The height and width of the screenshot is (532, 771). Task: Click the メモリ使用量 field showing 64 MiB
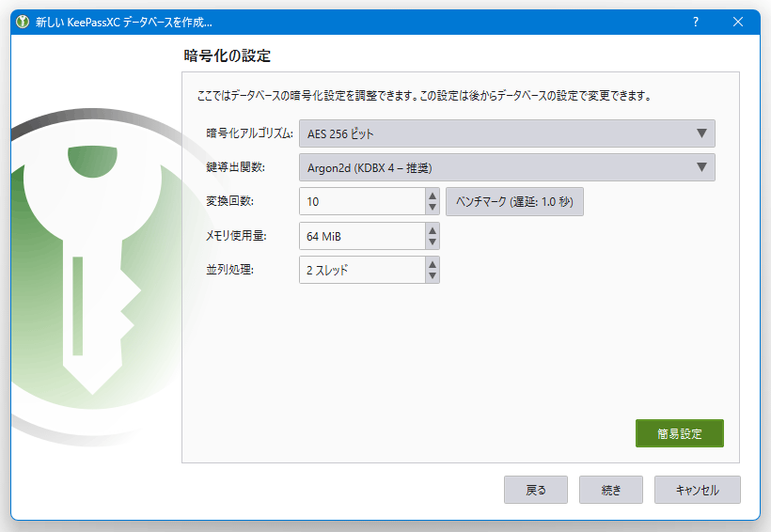tap(362, 236)
